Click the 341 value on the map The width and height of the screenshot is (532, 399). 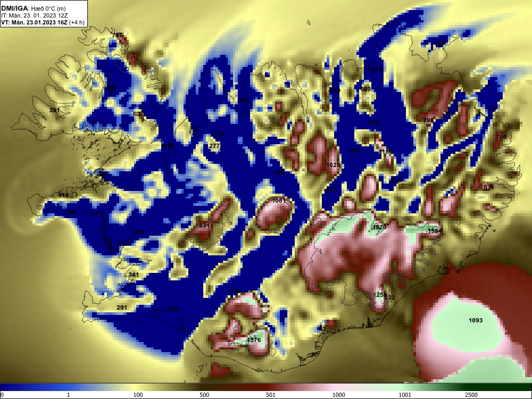tap(134, 275)
